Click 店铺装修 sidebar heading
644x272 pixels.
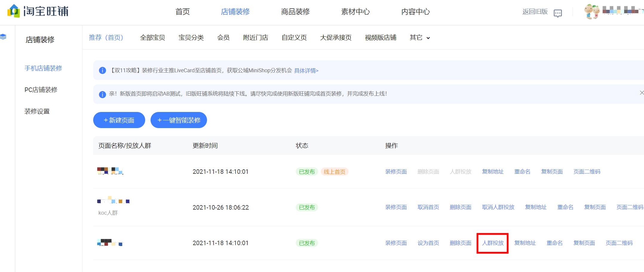(40, 40)
